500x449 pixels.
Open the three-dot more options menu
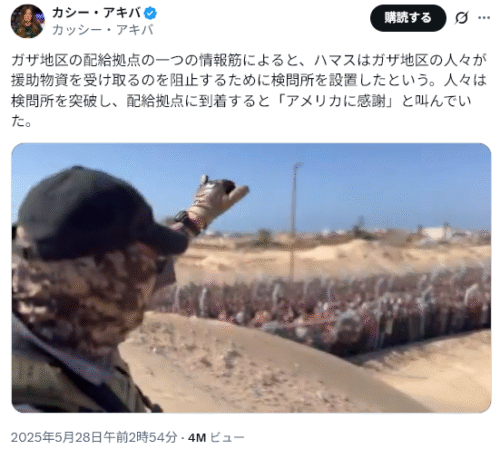coord(484,18)
